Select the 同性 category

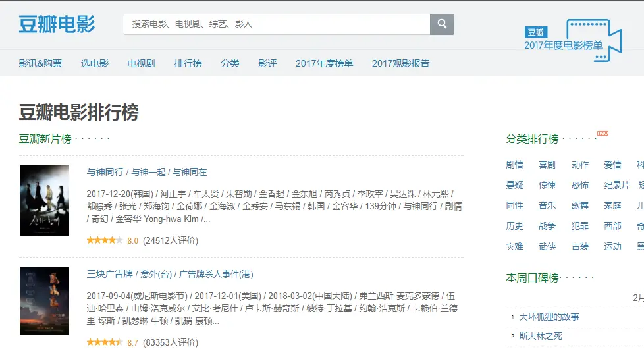pos(515,205)
